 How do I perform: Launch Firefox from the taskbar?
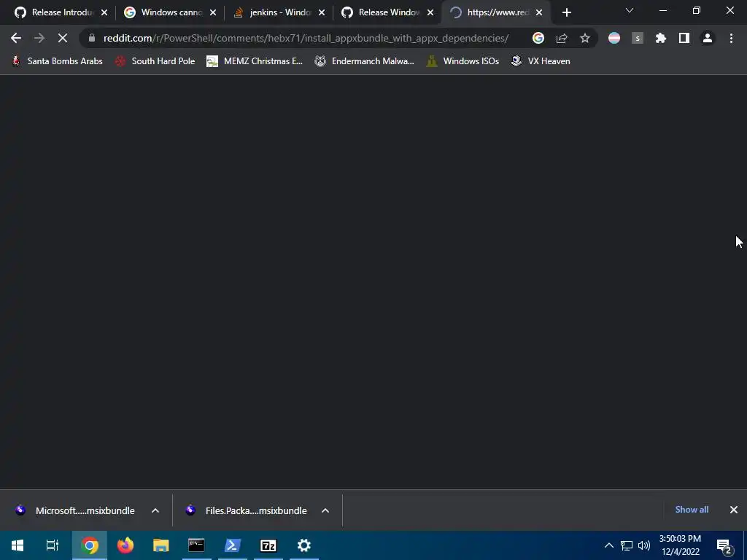tap(125, 545)
